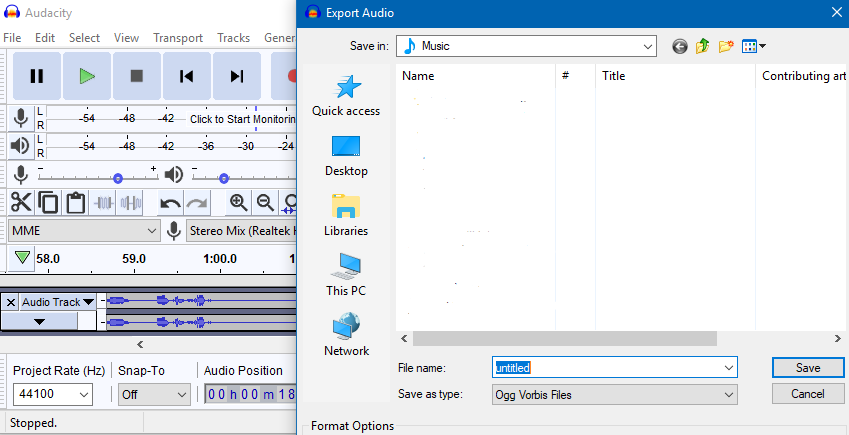Open the Audio Track name dropdown menu
Image resolution: width=849 pixels, height=435 pixels.
[x=57, y=302]
